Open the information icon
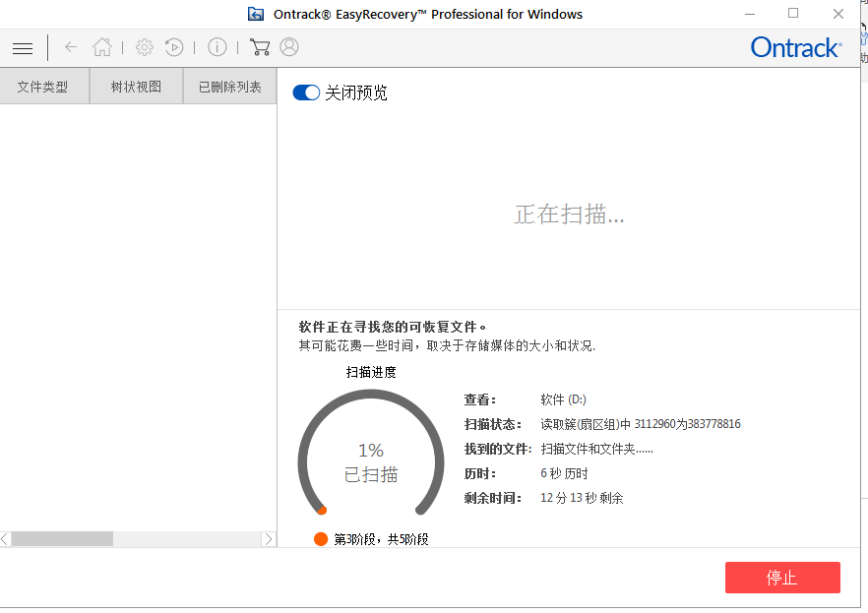The image size is (868, 613). (x=217, y=47)
